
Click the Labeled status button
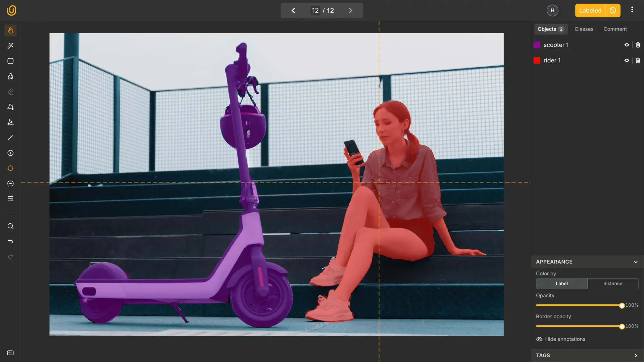click(590, 10)
